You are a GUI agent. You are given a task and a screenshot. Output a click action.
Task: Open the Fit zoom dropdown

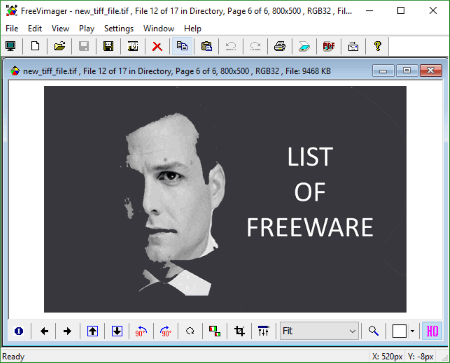319,331
